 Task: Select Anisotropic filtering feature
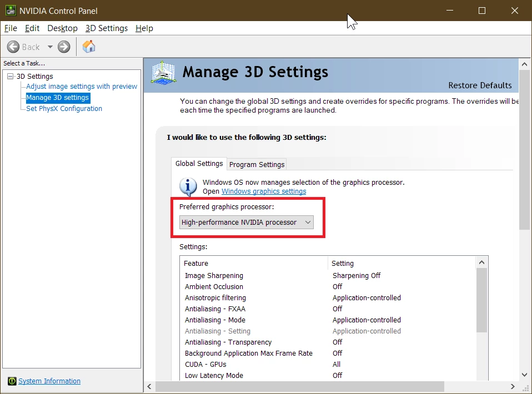click(x=215, y=298)
